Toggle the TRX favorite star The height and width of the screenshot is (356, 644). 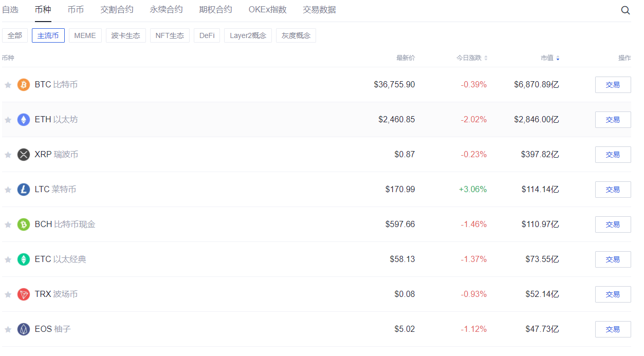tap(8, 294)
